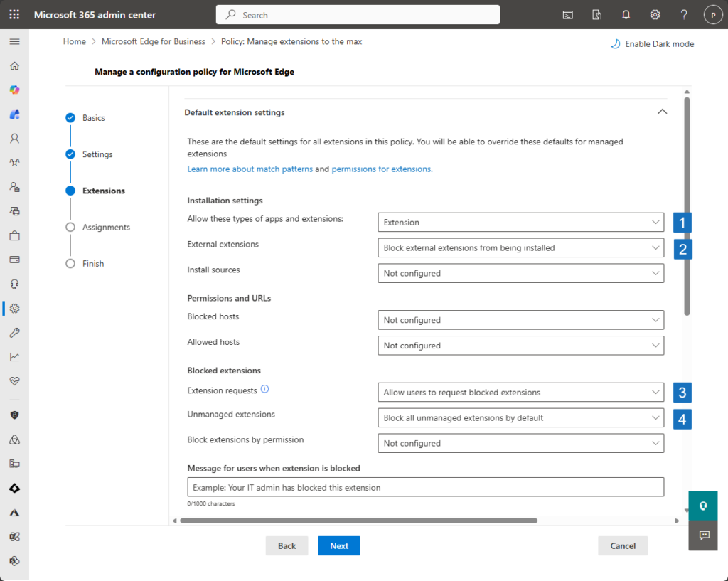Click the blocked extension message input field
Screen dimensions: 728x581
(425, 488)
